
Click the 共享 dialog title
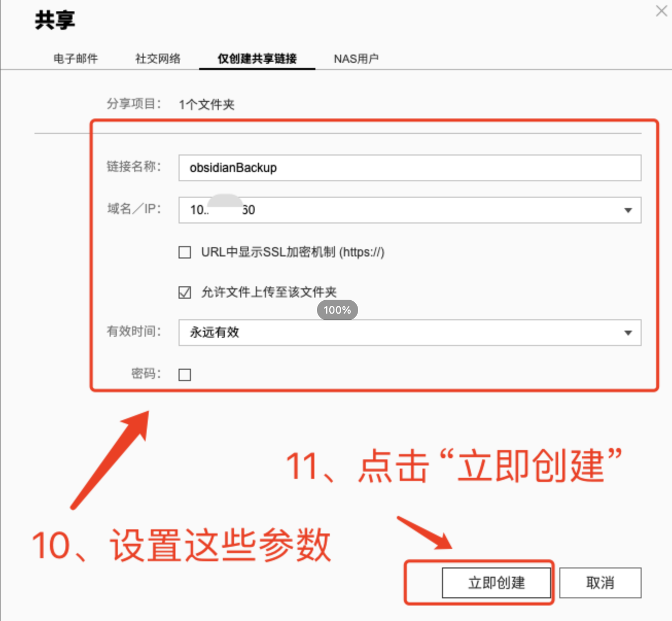click(x=55, y=20)
